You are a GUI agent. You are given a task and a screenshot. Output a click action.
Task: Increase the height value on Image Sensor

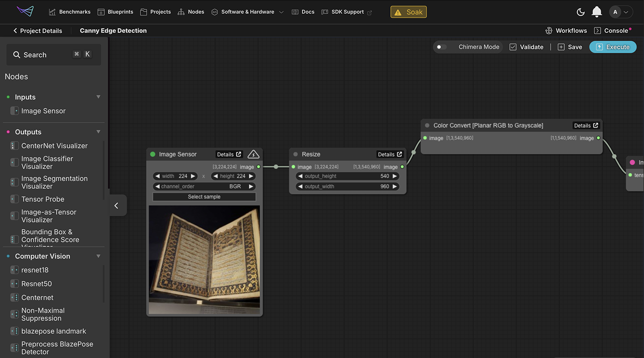251,176
